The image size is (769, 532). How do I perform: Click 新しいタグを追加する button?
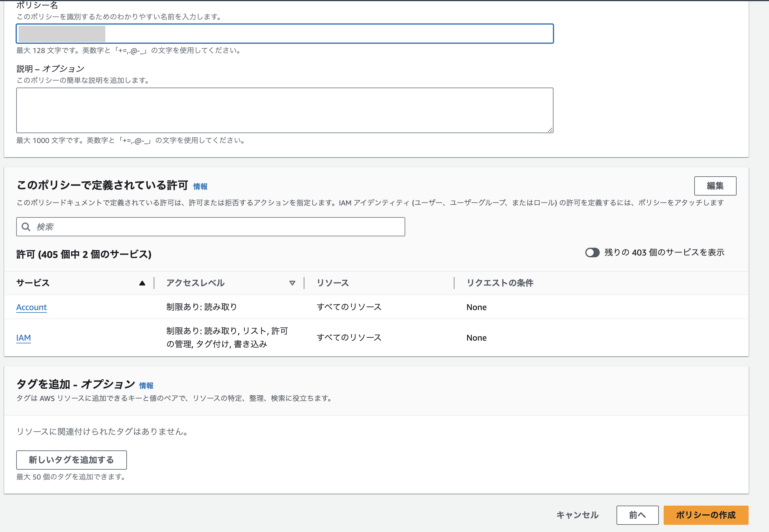click(x=71, y=460)
